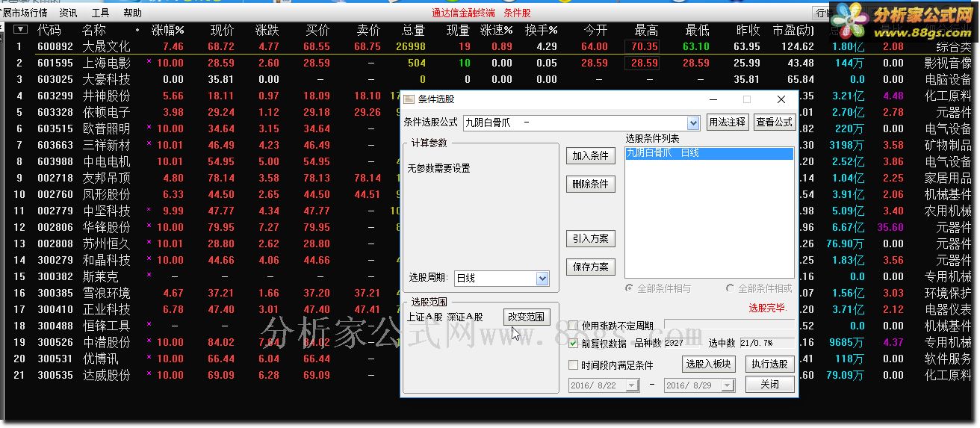Viewport: 980px width, 428px height.
Task: Sort by the 昨收 column header
Action: (x=748, y=30)
